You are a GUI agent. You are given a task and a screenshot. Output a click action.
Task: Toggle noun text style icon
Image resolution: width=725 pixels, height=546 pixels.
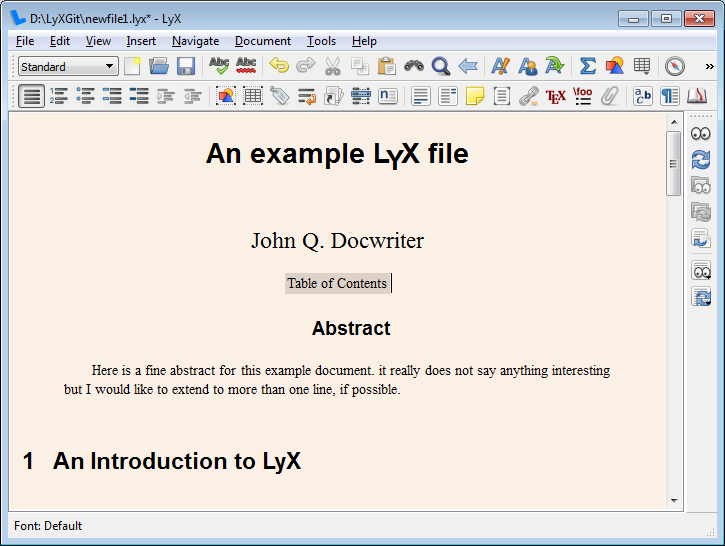(x=528, y=66)
